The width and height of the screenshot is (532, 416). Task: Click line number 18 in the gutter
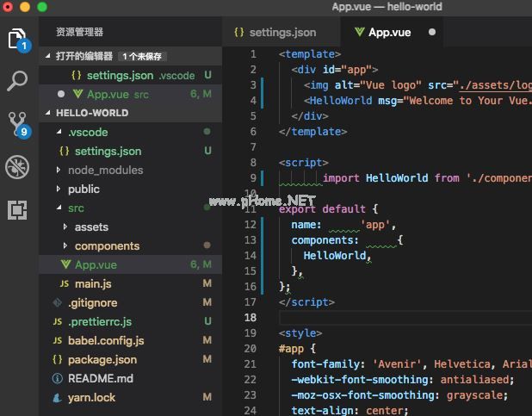tap(251, 318)
